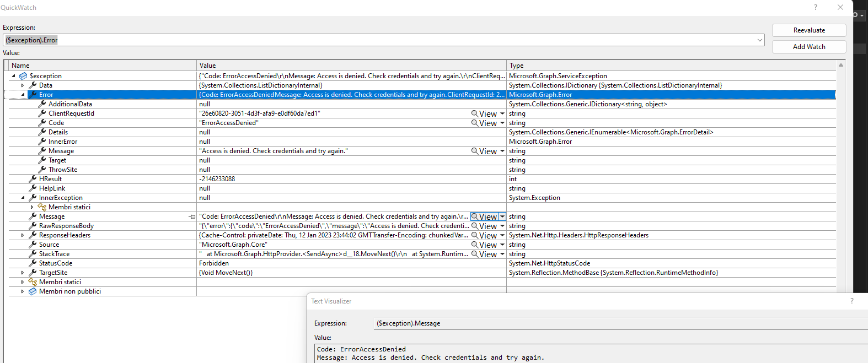Screen dimensions: 868x363
Task: Sort by the Type column header
Action: (x=671, y=66)
